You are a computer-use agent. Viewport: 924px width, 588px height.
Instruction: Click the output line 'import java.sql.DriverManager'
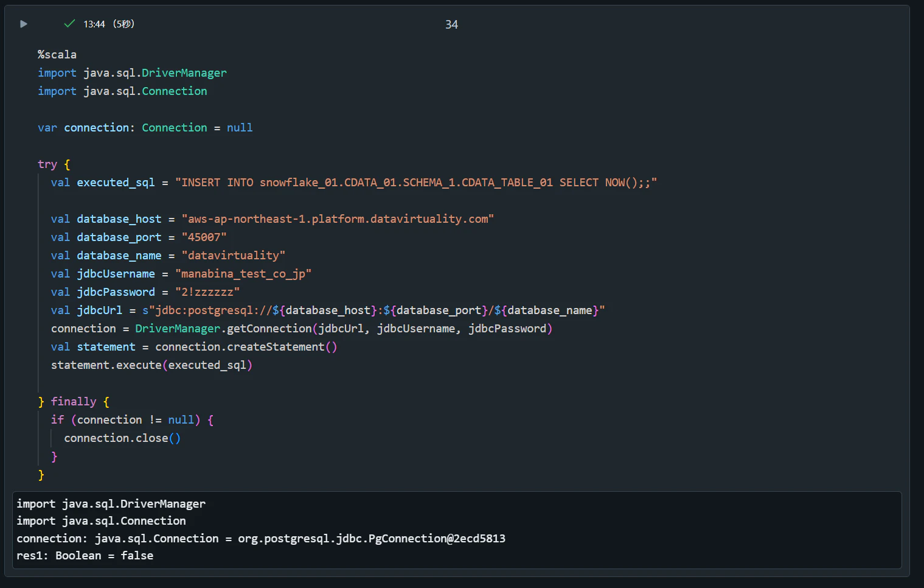(x=111, y=504)
